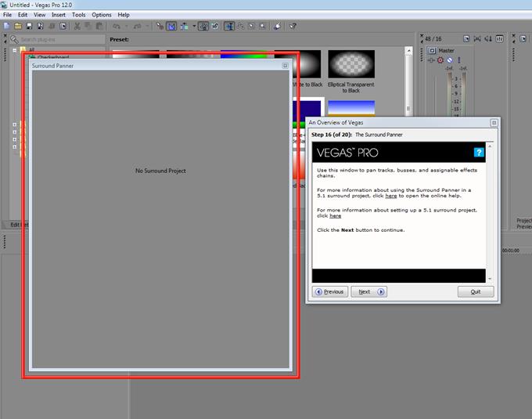Select the Zoom Edit tool magnifier
Screen dimensions: 532x419
point(262,26)
